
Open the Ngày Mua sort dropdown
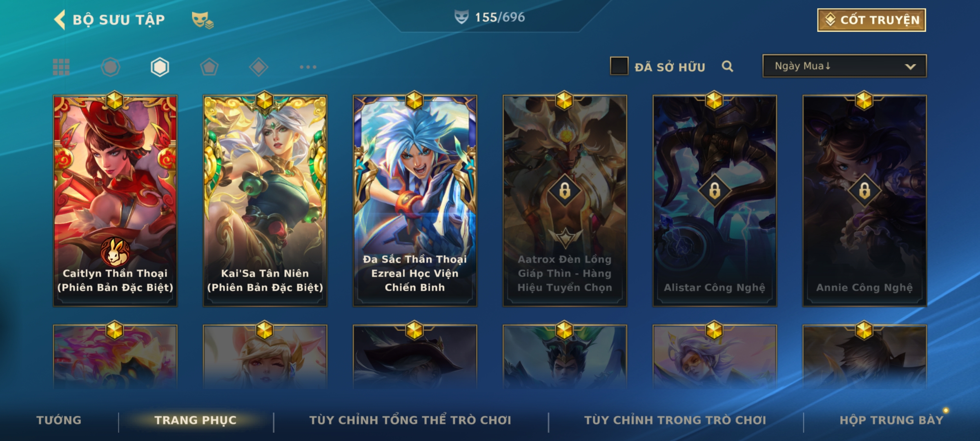click(844, 66)
